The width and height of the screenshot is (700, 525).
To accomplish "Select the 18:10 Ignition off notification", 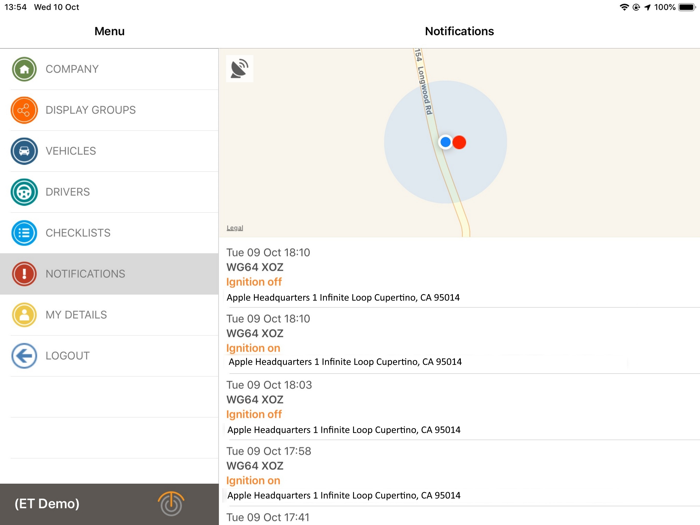I will tap(459, 274).
